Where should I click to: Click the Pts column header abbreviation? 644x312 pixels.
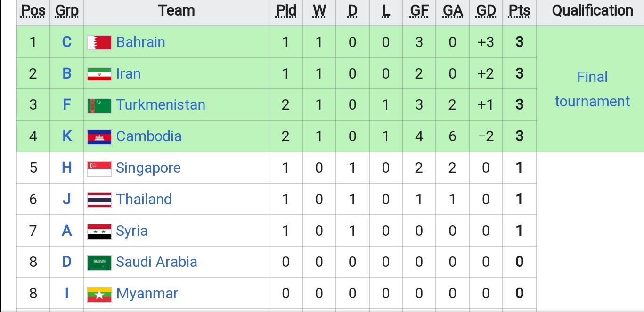click(519, 10)
